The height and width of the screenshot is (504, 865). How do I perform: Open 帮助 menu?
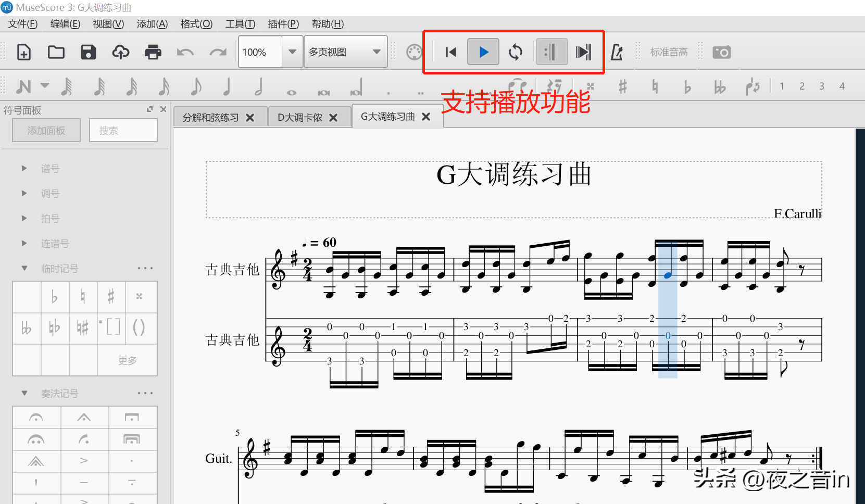click(328, 24)
